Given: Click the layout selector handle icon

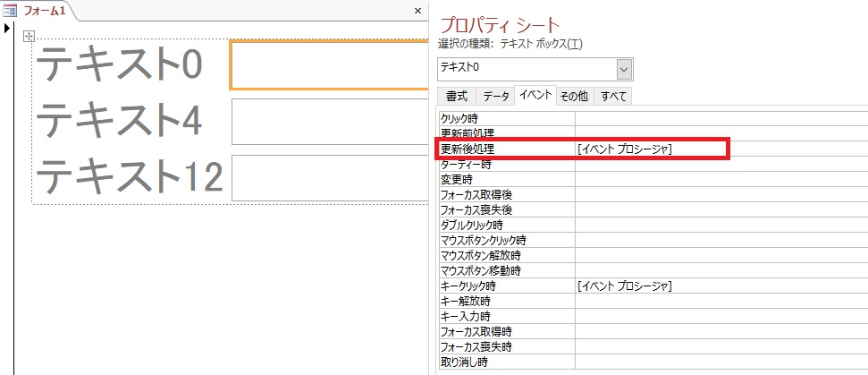Looking at the screenshot, I should tap(29, 36).
